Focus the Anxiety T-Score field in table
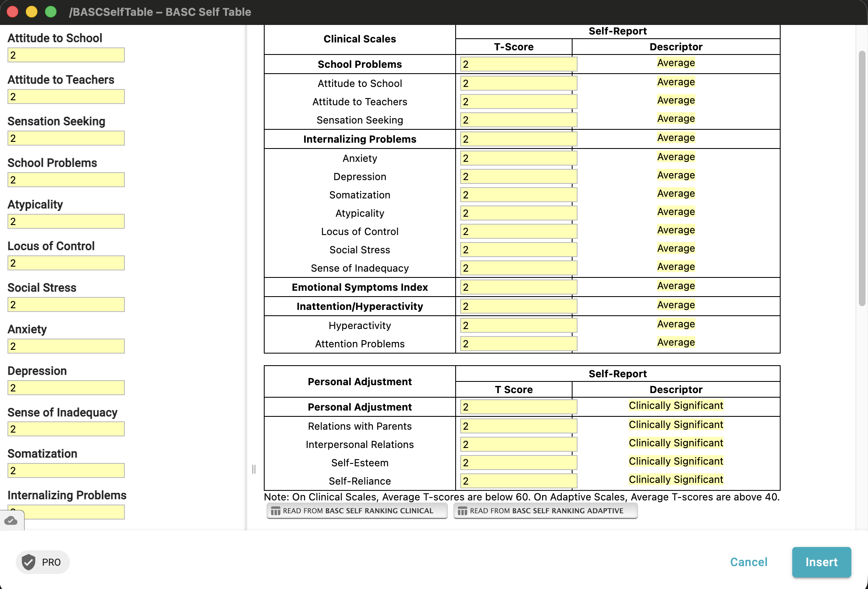The height and width of the screenshot is (589, 868). point(518,158)
